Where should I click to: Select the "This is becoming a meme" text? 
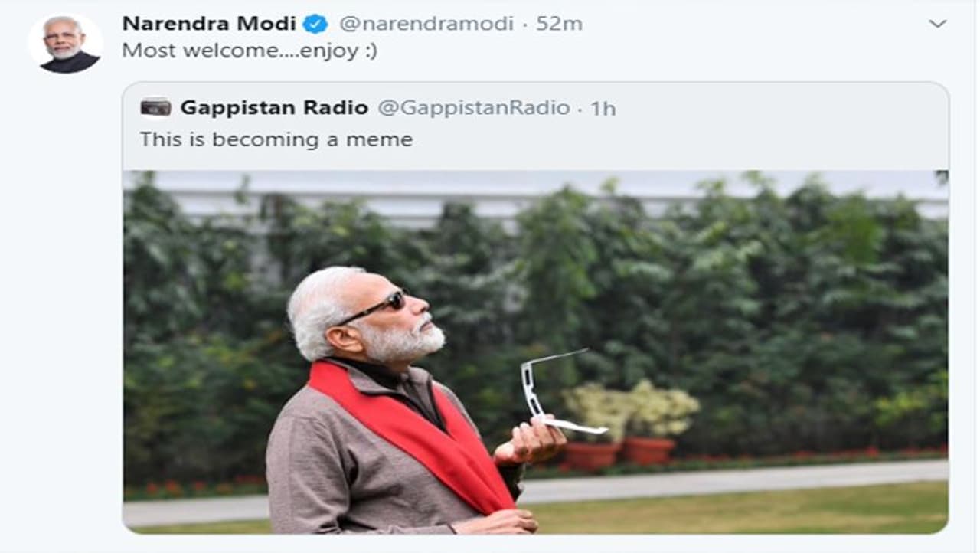[276, 139]
